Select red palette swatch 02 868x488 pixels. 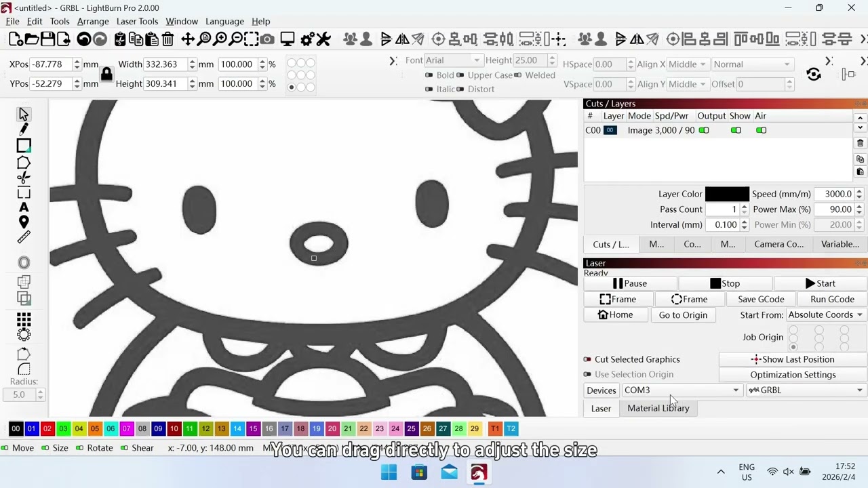47,428
